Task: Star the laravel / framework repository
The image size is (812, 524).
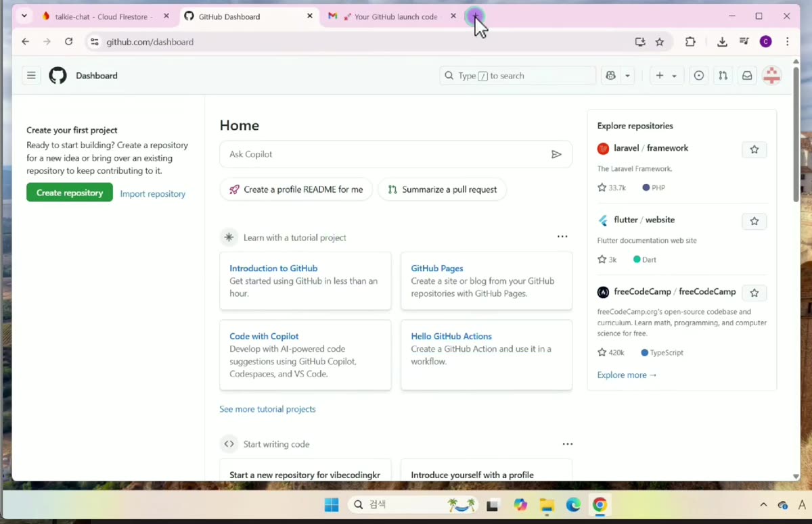Action: tap(754, 149)
